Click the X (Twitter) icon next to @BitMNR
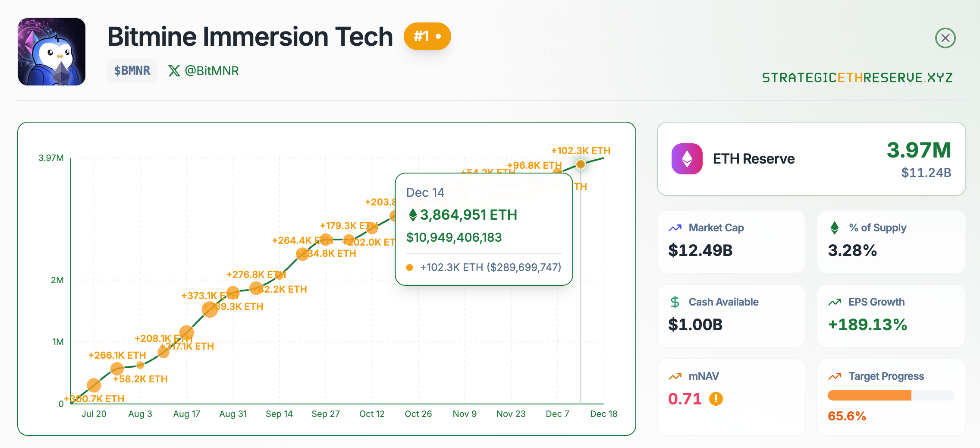980x448 pixels. pos(174,70)
